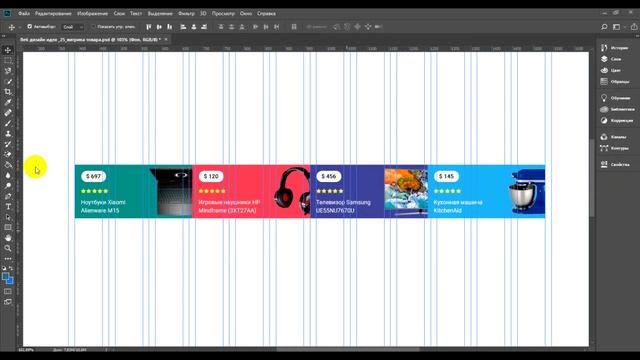Select the Crop tool
Image resolution: width=640 pixels, height=360 pixels.
[x=8, y=92]
